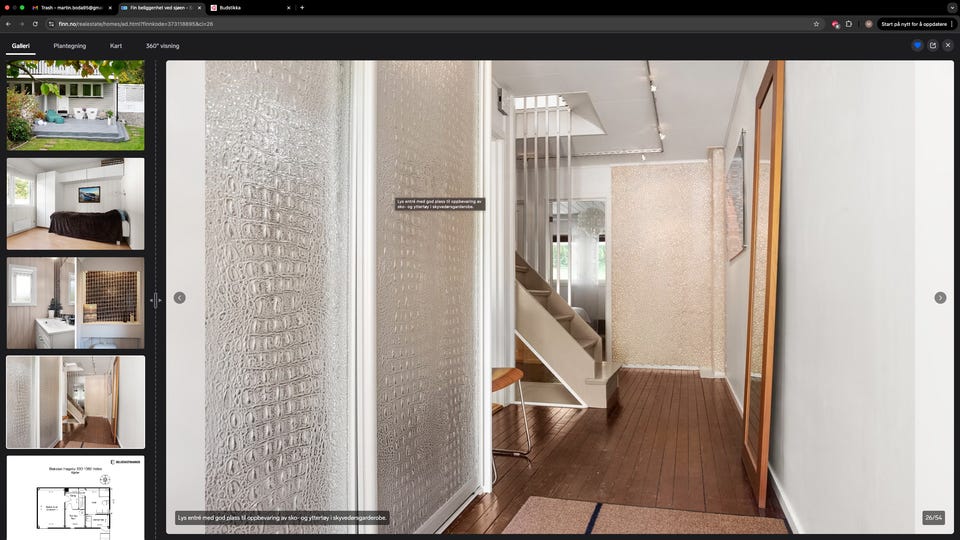The image size is (960, 540).
Task: Select the bathroom thumbnail
Action: tap(75, 303)
